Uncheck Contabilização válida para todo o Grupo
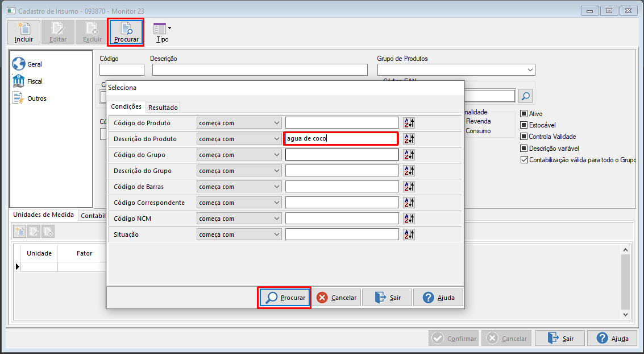The height and width of the screenshot is (354, 644). pos(524,160)
